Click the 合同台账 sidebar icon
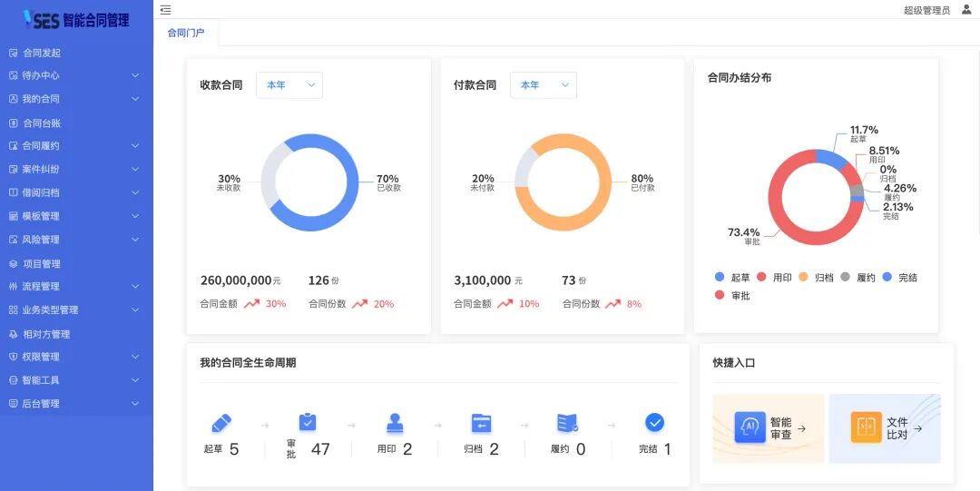Screen dimensions: 980x491 tap(13, 123)
